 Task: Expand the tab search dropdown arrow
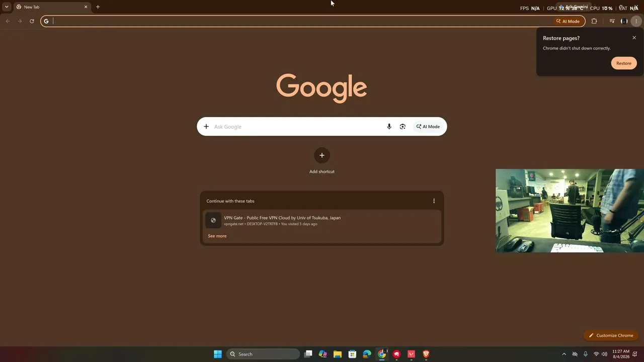(7, 7)
